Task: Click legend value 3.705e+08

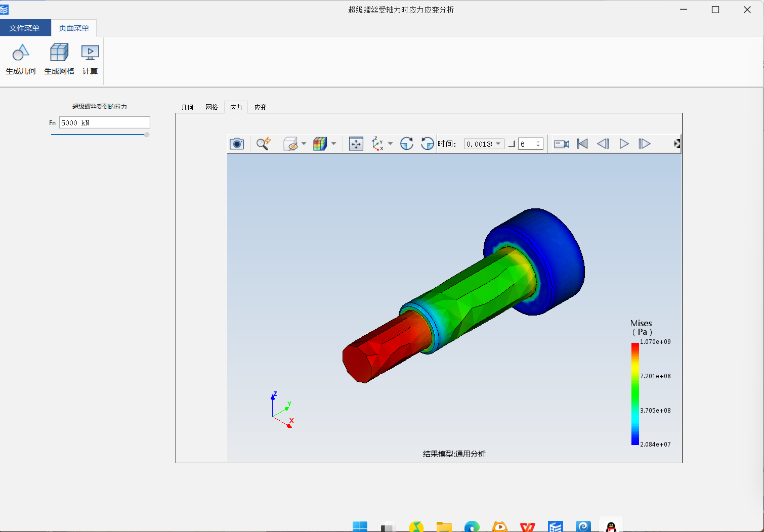Action: [x=655, y=411]
